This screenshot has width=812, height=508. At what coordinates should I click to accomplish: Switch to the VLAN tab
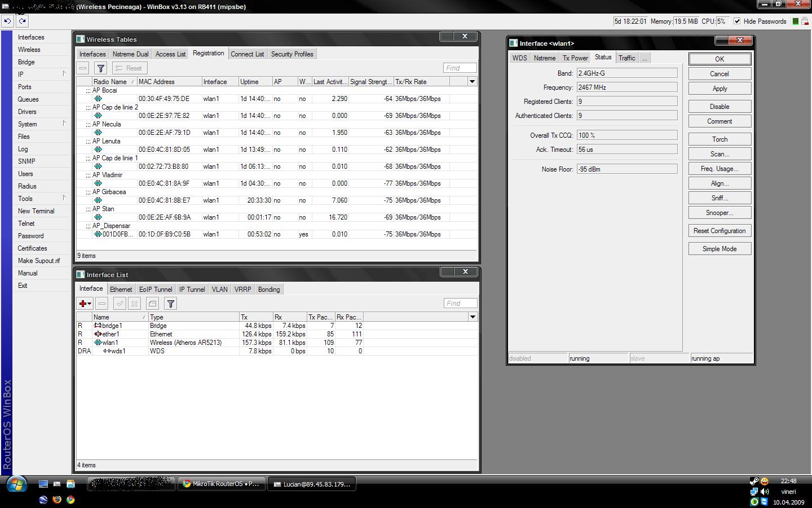tap(220, 290)
